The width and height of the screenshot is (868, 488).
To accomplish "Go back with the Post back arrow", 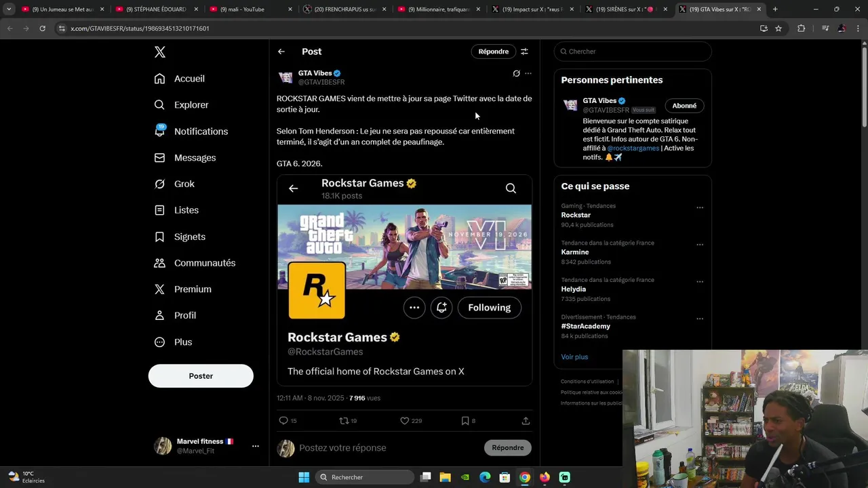I will coord(281,52).
